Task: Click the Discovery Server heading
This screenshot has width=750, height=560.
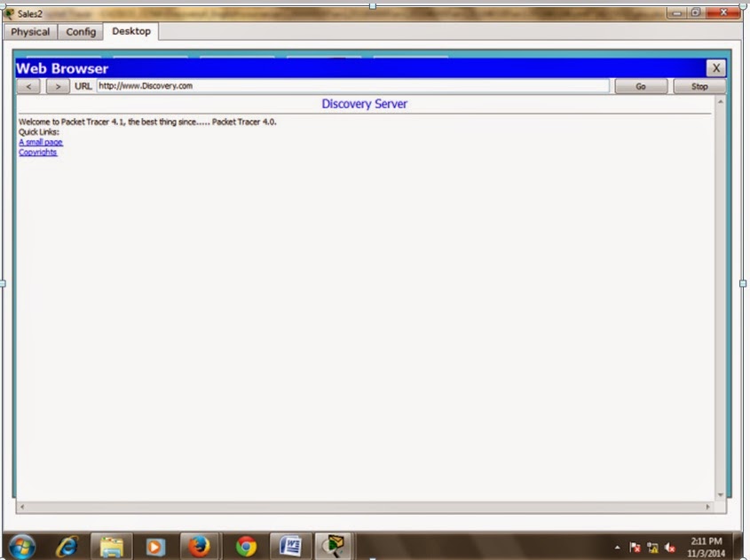Action: pos(365,104)
